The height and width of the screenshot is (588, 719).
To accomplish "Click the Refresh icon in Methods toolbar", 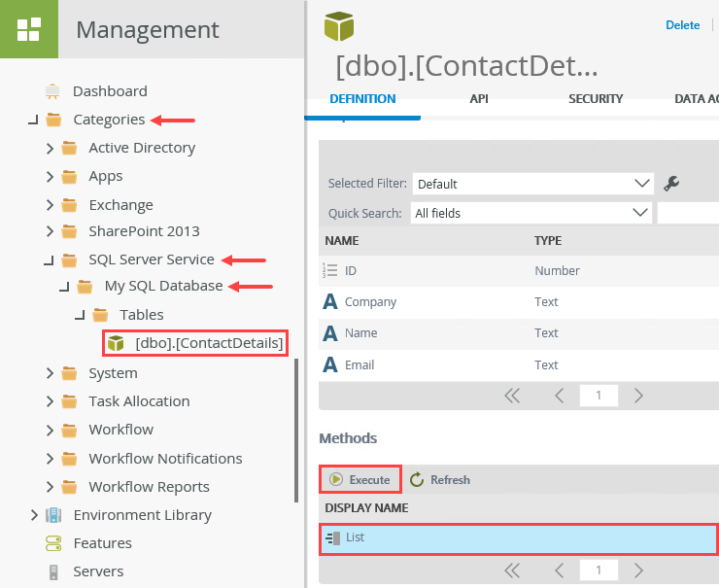I will 417,479.
